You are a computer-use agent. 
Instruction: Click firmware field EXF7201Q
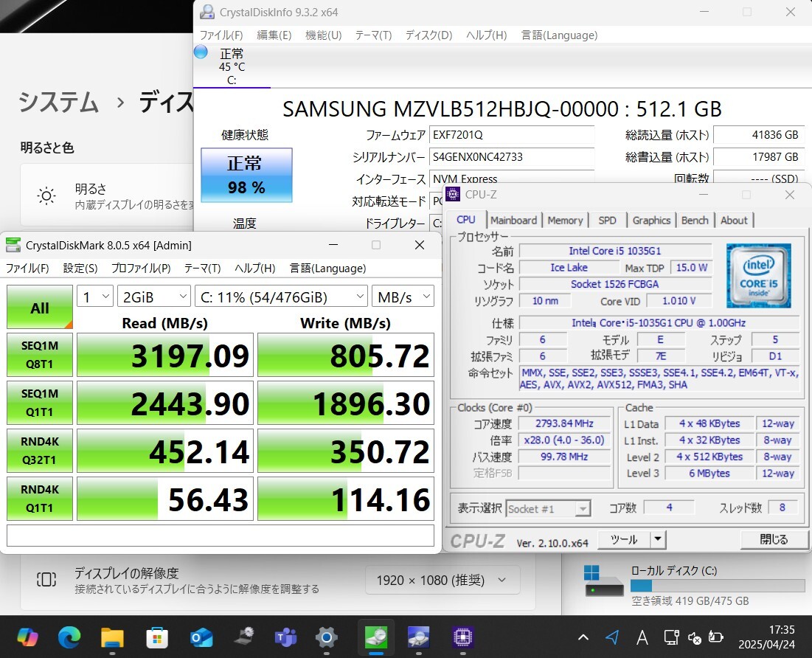(x=512, y=135)
